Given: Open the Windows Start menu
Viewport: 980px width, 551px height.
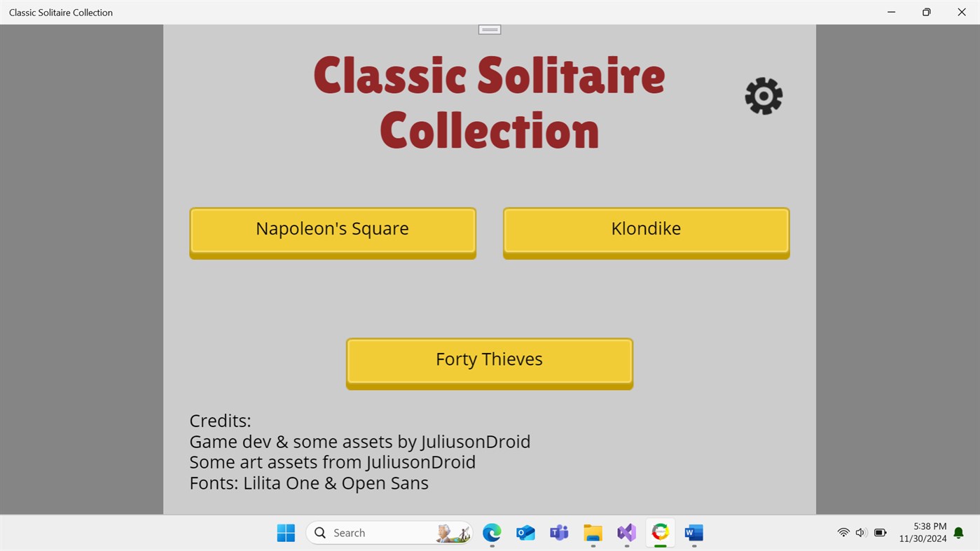Looking at the screenshot, I should [x=286, y=532].
